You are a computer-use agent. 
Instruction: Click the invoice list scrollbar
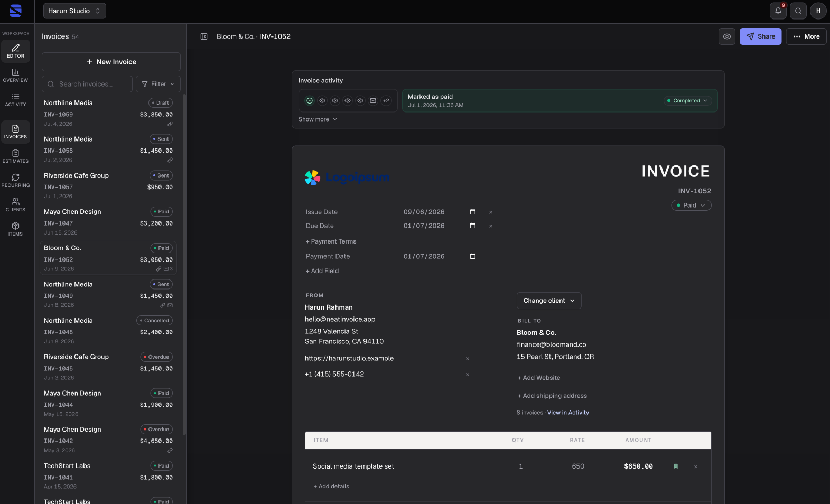(x=184, y=264)
